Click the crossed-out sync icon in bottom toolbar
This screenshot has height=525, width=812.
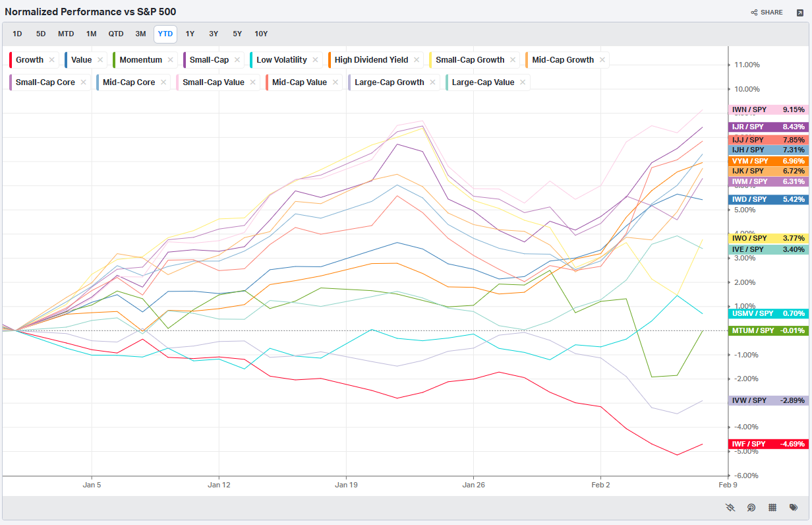[730, 507]
